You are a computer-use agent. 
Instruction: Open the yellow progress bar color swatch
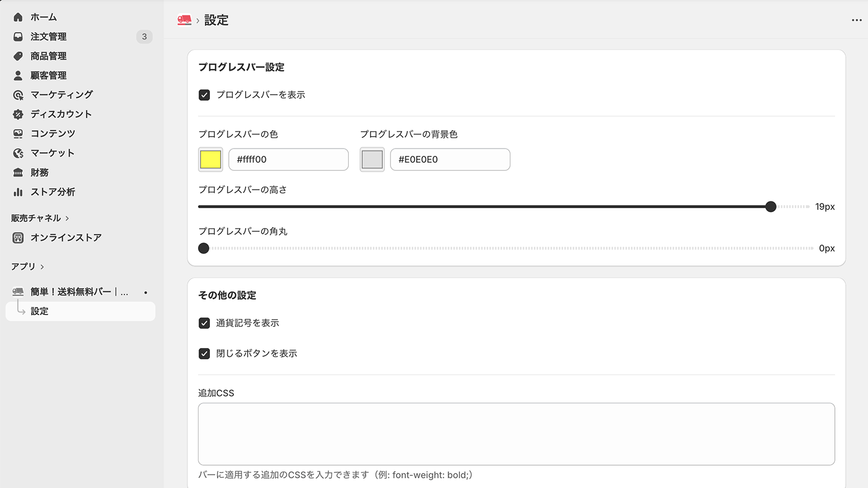pyautogui.click(x=210, y=159)
